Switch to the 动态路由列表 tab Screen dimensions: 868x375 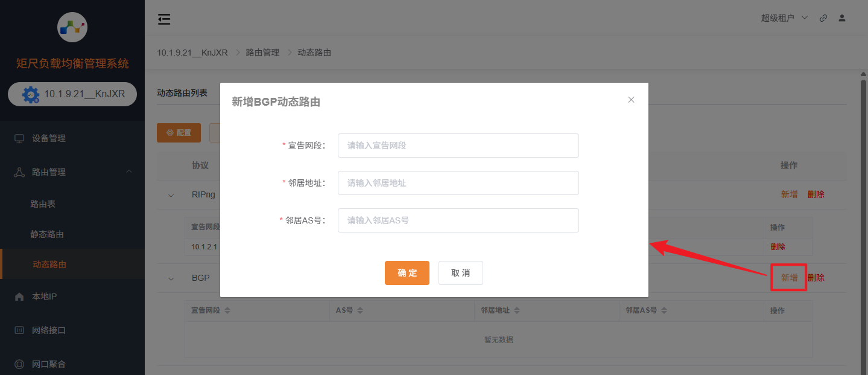(182, 93)
